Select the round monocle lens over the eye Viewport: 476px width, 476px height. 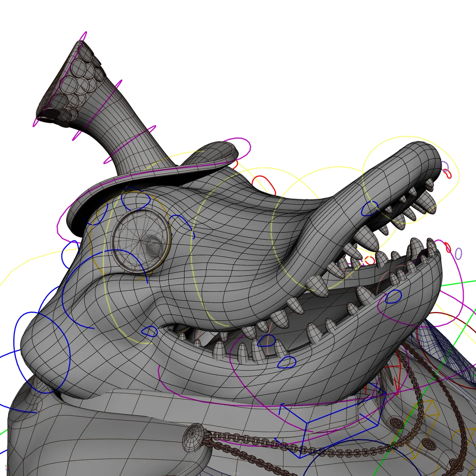click(x=141, y=241)
